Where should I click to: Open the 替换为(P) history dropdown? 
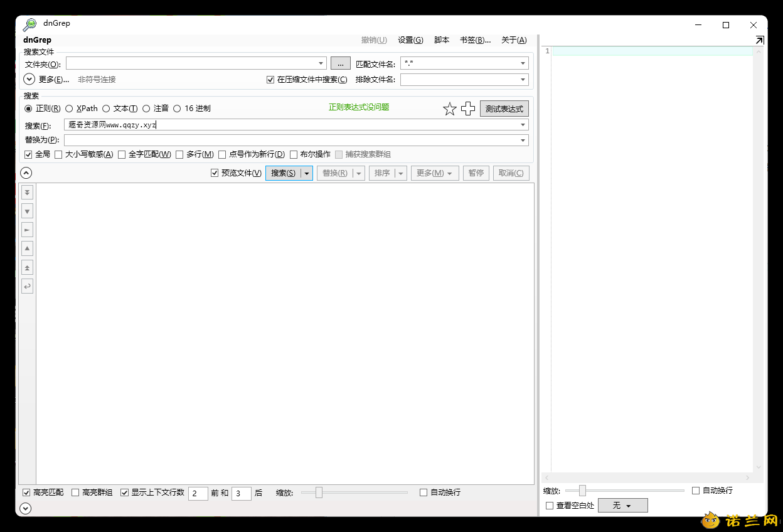(x=523, y=141)
